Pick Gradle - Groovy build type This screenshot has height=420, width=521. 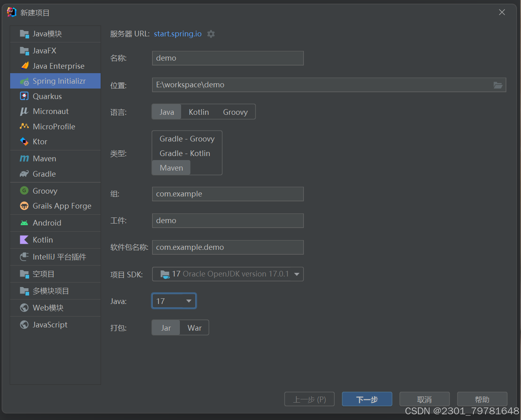[187, 139]
